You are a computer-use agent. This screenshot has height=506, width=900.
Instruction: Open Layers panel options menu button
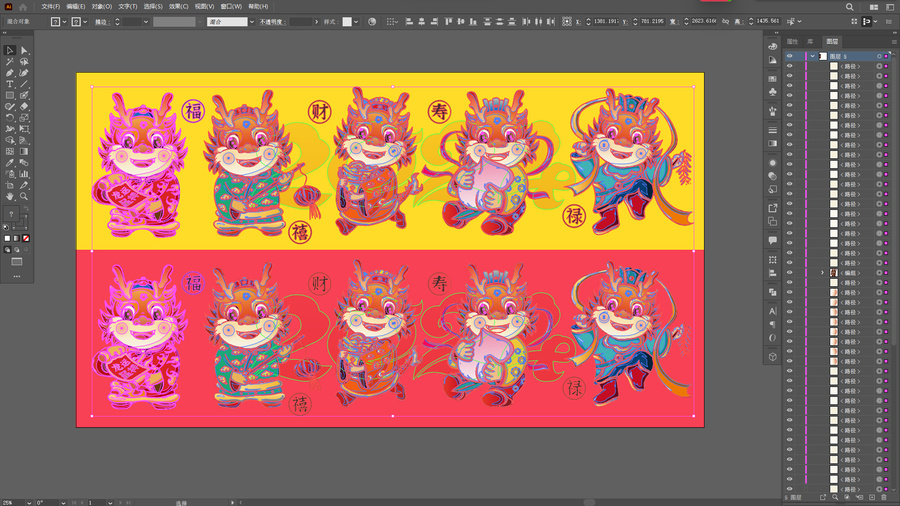(x=894, y=41)
